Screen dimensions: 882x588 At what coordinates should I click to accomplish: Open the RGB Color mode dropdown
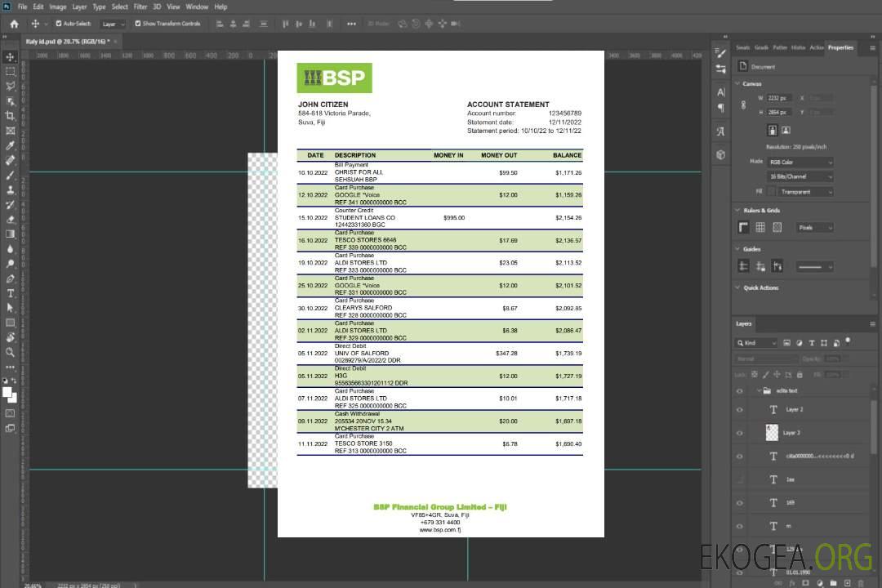800,162
